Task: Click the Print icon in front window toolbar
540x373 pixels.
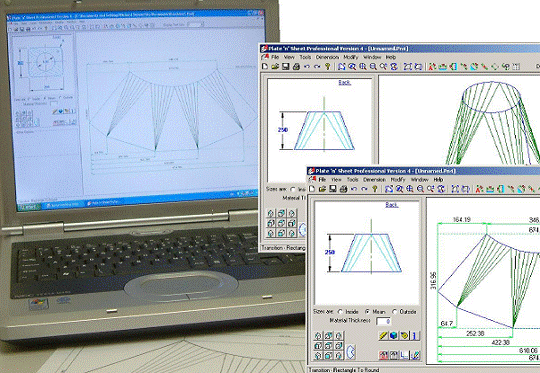Action: pyautogui.click(x=343, y=189)
